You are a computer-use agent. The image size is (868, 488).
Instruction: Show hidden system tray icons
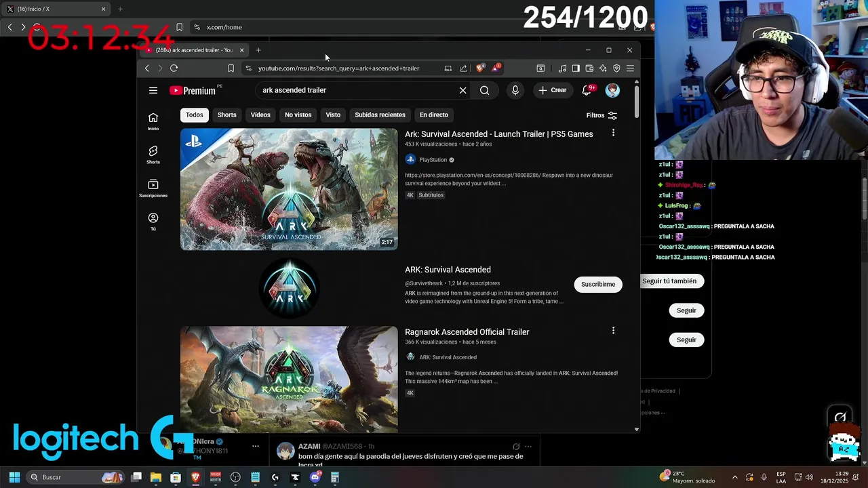coord(734,477)
